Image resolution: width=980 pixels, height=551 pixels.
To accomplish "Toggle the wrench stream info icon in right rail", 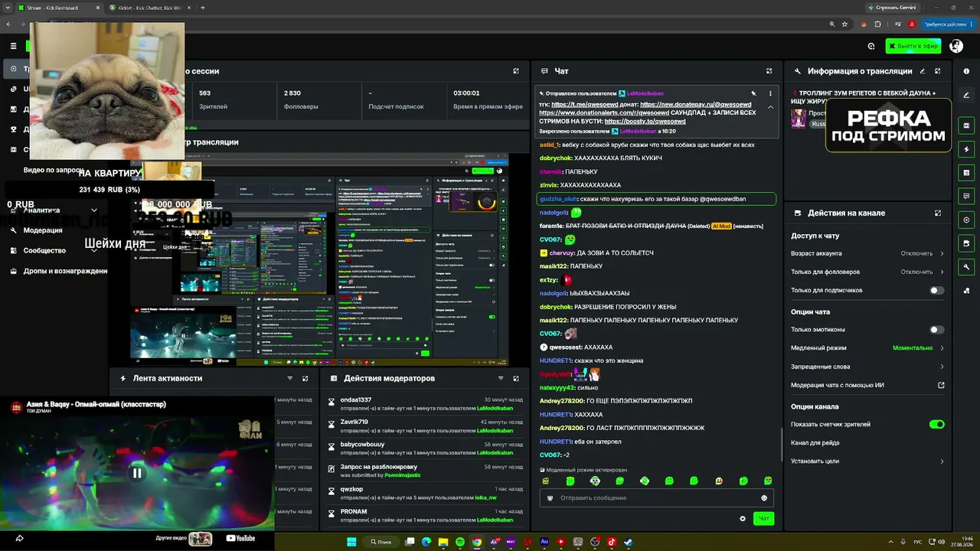I will [966, 267].
